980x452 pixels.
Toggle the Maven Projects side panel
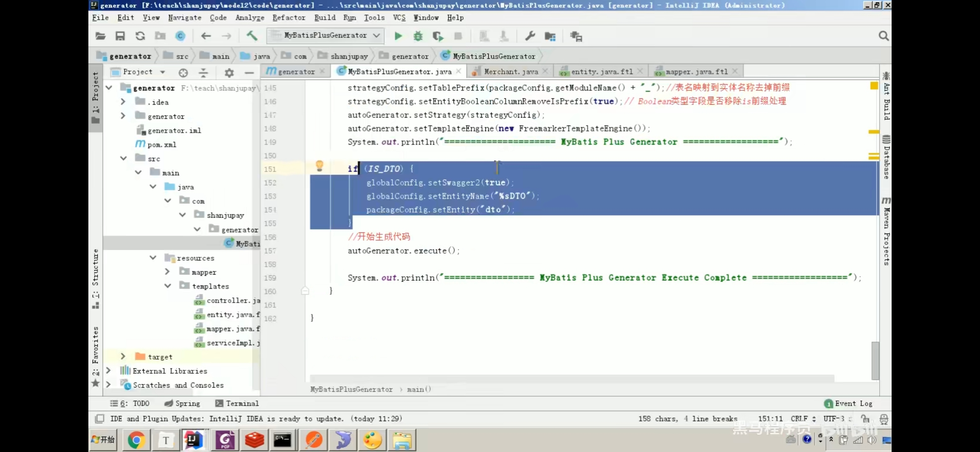[x=886, y=231]
